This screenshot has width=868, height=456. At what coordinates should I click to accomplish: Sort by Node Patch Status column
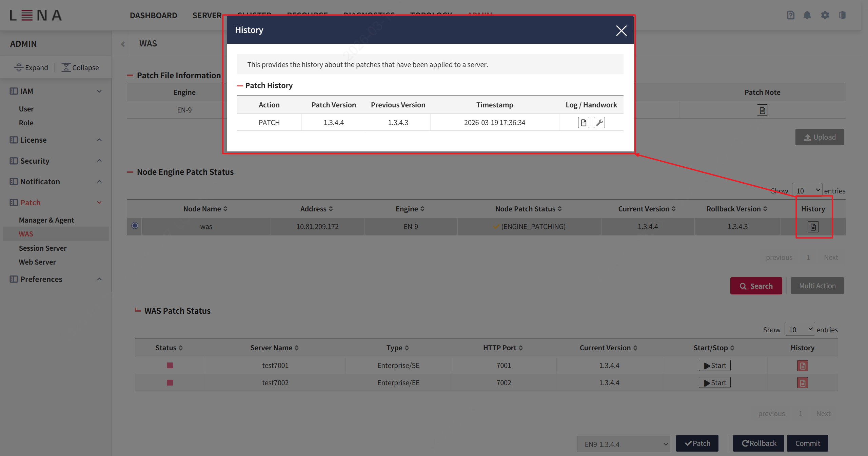click(x=528, y=209)
